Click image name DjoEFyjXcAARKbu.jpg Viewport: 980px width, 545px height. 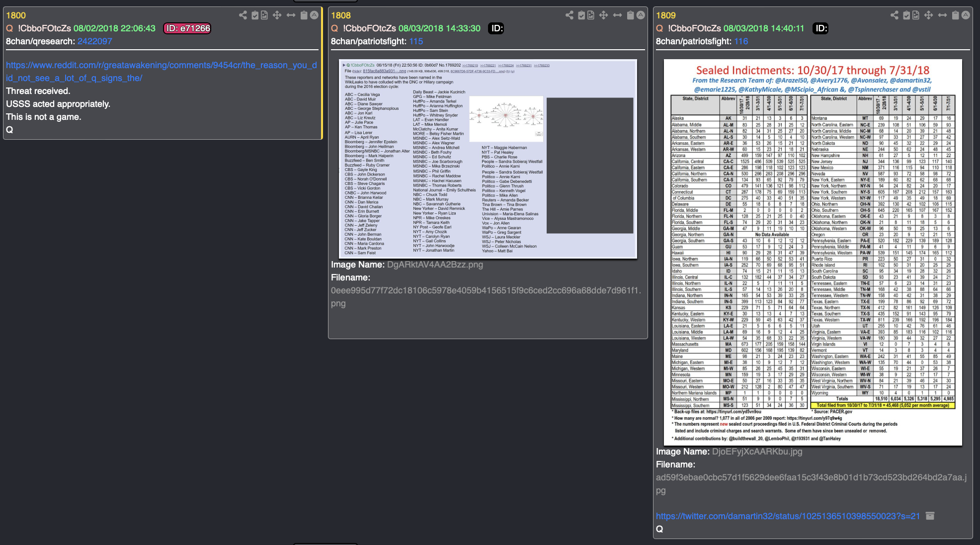point(757,452)
